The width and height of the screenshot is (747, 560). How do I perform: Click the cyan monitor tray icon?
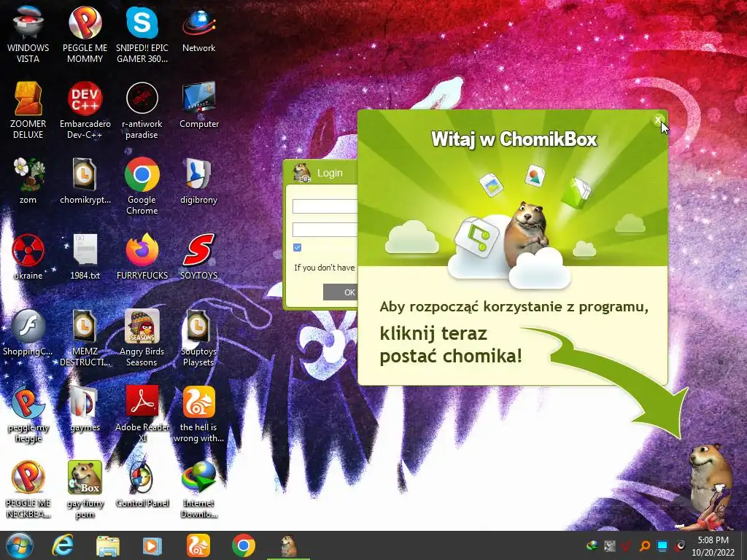coord(662,545)
